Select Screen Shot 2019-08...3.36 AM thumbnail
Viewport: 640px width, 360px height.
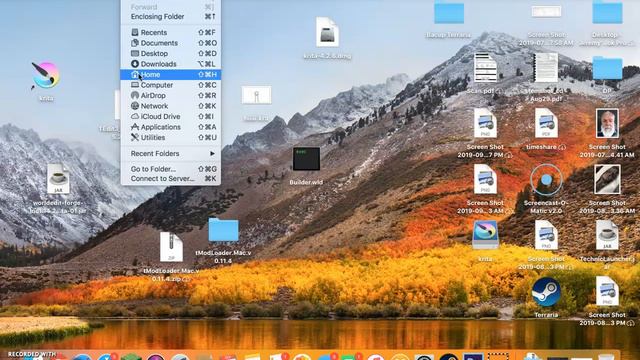pyautogui.click(x=607, y=179)
